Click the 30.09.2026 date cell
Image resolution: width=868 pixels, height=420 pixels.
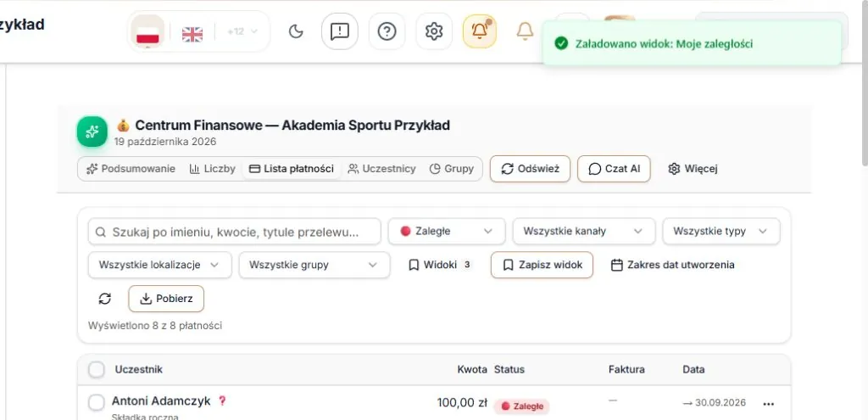(714, 403)
